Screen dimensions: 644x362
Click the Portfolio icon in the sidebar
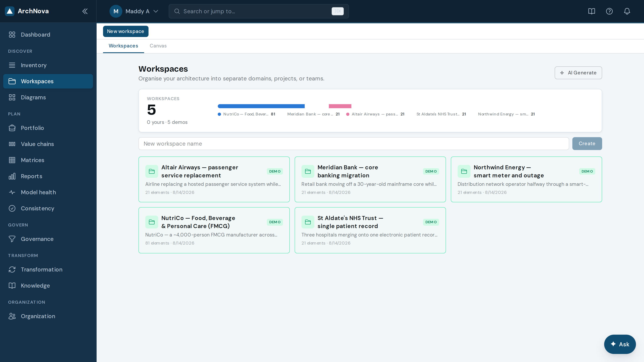click(x=12, y=128)
